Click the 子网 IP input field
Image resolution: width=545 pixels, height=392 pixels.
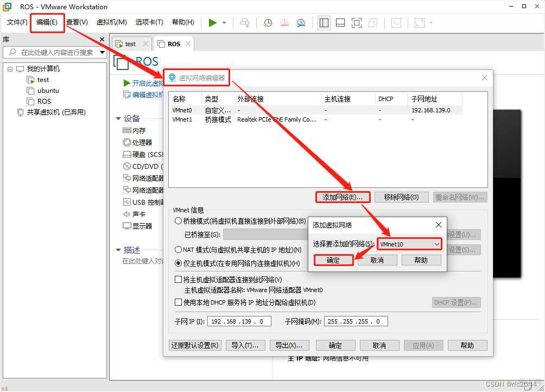tap(239, 321)
